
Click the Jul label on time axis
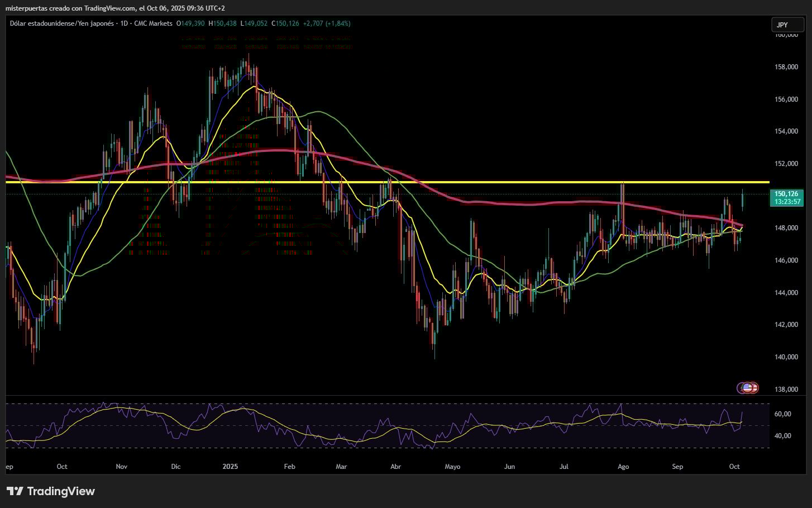[x=564, y=467]
